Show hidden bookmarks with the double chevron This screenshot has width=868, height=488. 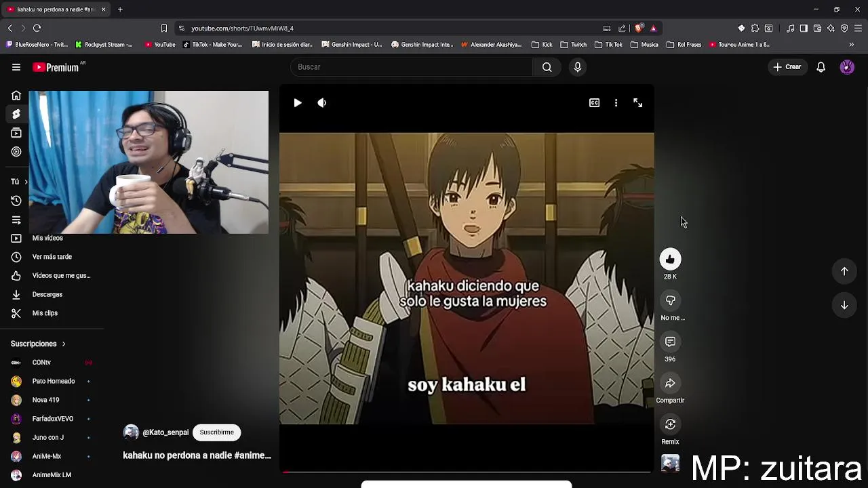click(852, 45)
